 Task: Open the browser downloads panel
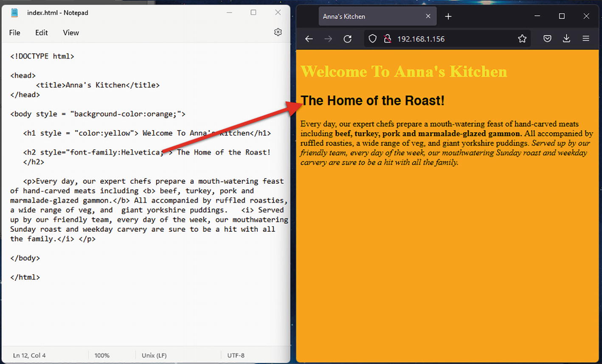pyautogui.click(x=566, y=39)
